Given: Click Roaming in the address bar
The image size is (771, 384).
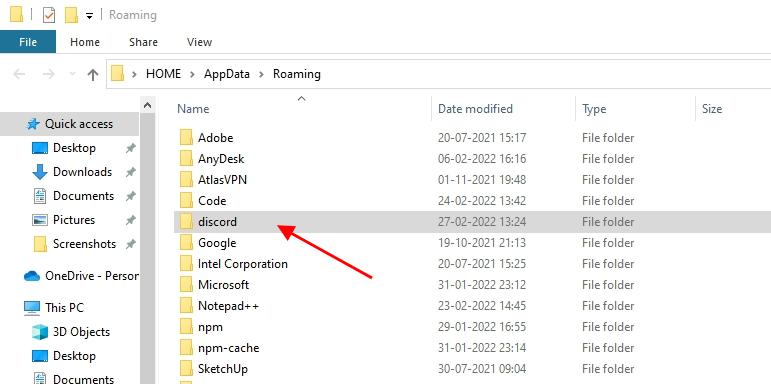Looking at the screenshot, I should [x=297, y=74].
